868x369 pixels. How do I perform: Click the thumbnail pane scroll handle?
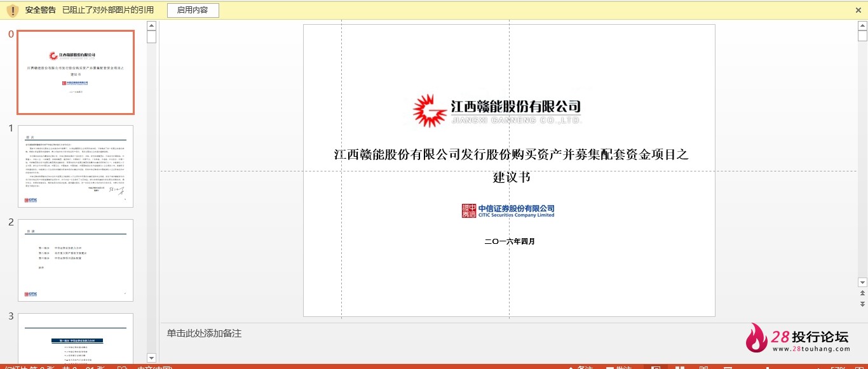tap(151, 37)
